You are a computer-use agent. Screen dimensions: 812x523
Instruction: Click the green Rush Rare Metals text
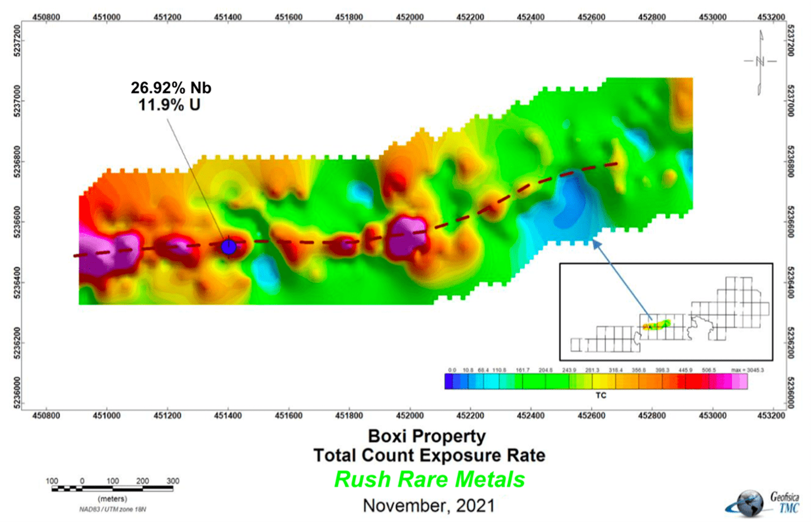(x=429, y=479)
